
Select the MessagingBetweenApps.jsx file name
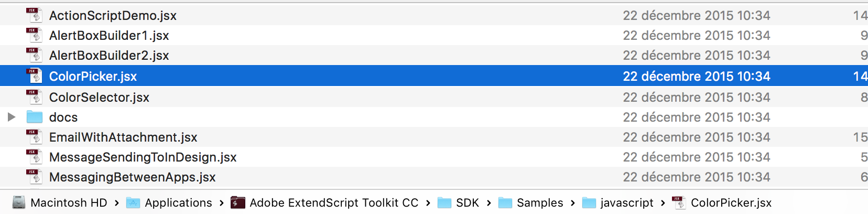click(132, 177)
